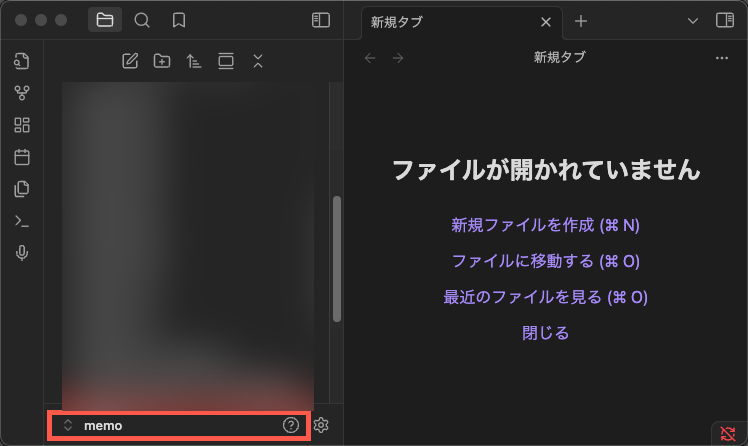This screenshot has width=748, height=446.
Task: Navigate back with left arrow
Action: [x=370, y=58]
